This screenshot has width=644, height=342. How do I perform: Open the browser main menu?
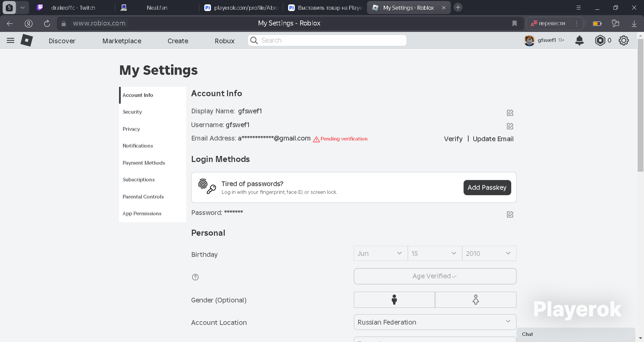point(579,8)
